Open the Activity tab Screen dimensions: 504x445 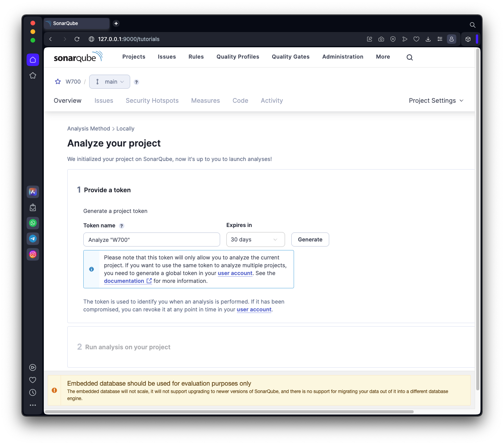(272, 100)
